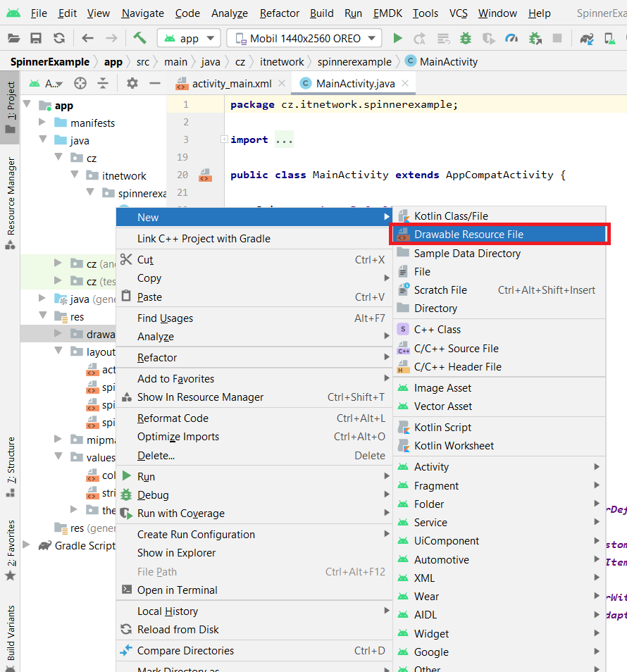Switch to the activity_main.xml editor tab

(x=231, y=83)
